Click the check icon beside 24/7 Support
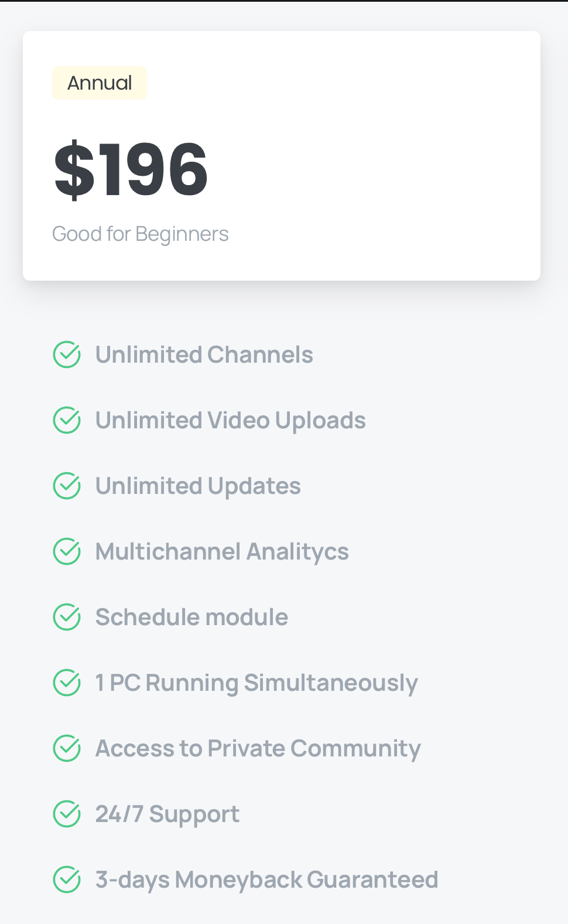Image resolution: width=568 pixels, height=924 pixels. 67,814
